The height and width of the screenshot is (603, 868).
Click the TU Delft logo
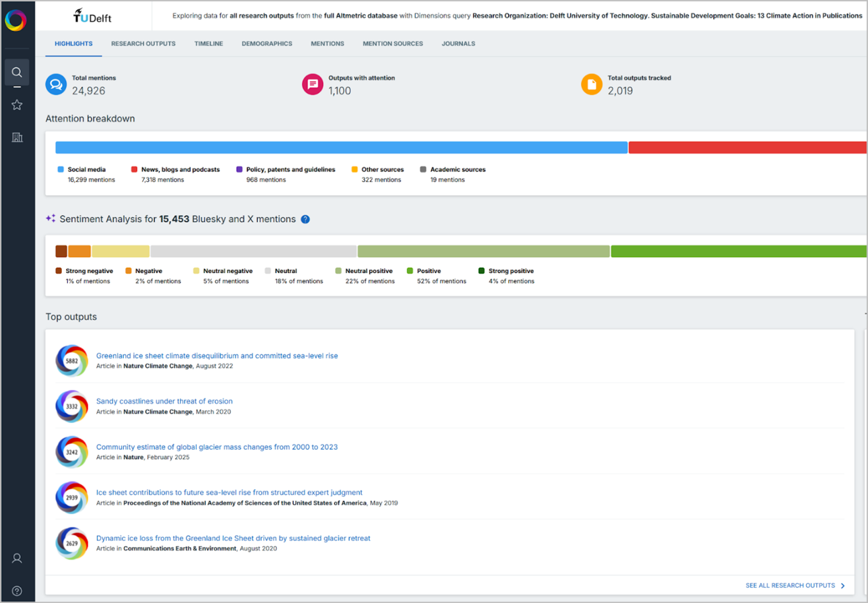[x=92, y=16]
